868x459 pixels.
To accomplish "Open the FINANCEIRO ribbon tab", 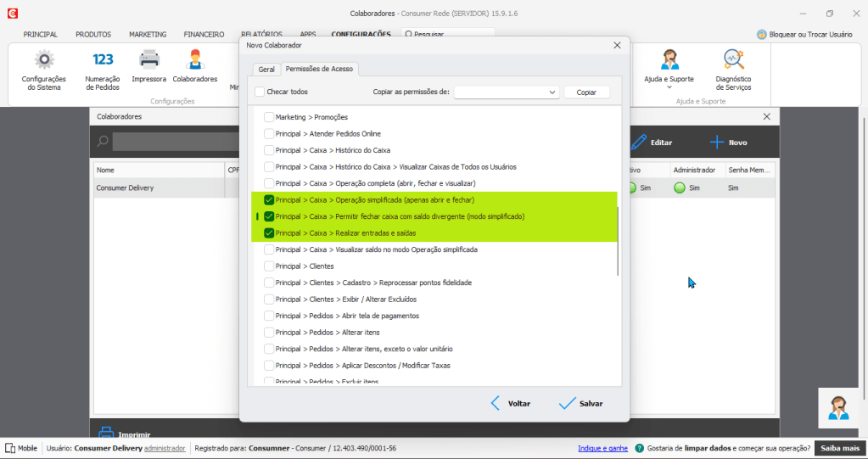I will point(204,34).
